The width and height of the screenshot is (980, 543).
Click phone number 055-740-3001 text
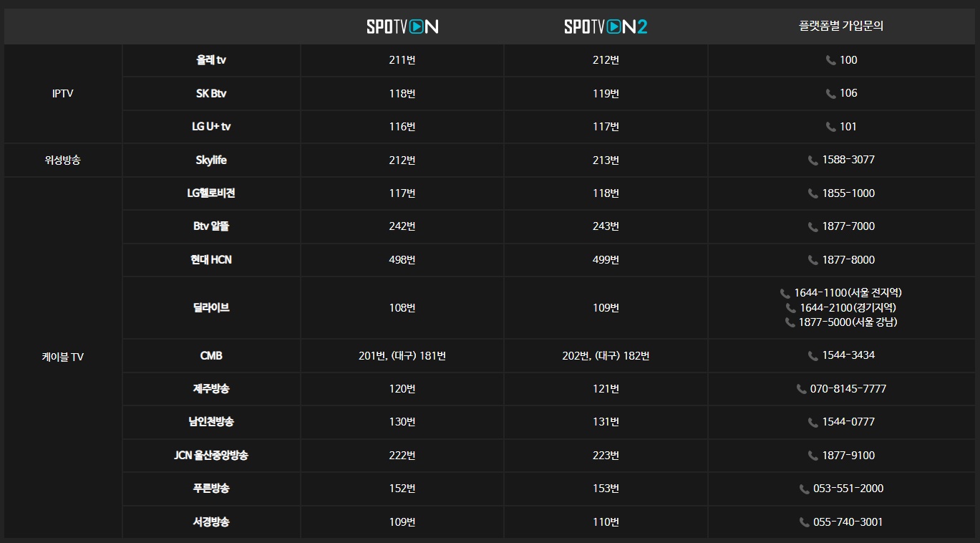[848, 522]
